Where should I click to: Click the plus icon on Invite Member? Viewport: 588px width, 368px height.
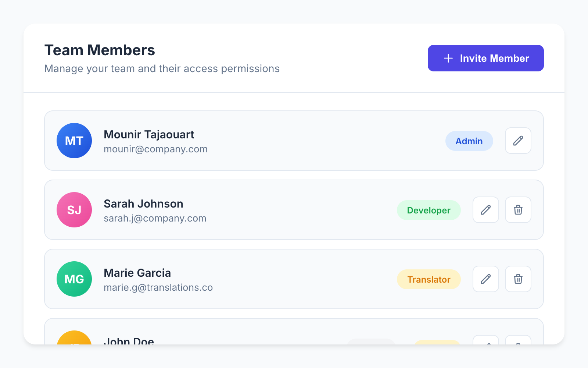[448, 58]
